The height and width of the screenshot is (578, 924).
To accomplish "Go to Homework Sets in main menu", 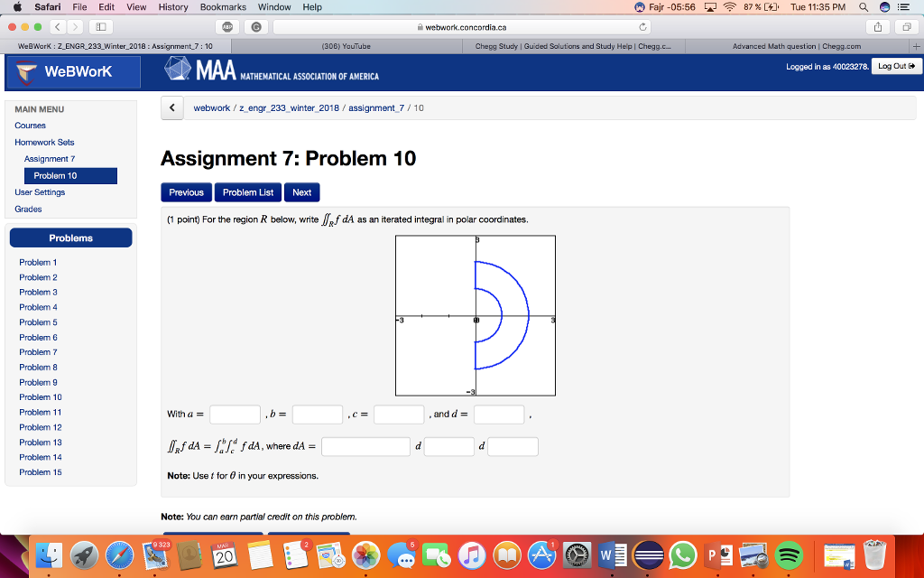I will (44, 142).
